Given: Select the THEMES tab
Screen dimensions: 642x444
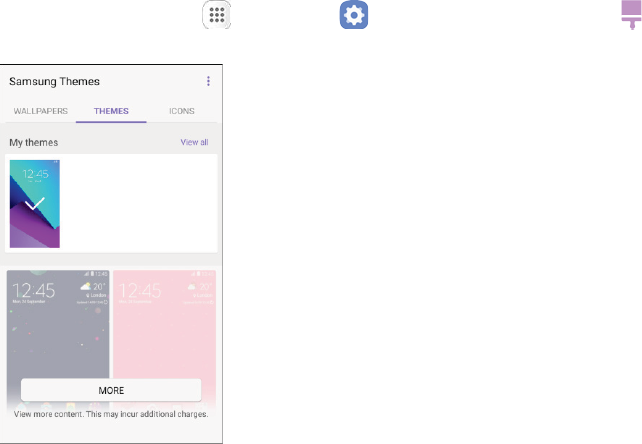Looking at the screenshot, I should coord(111,111).
